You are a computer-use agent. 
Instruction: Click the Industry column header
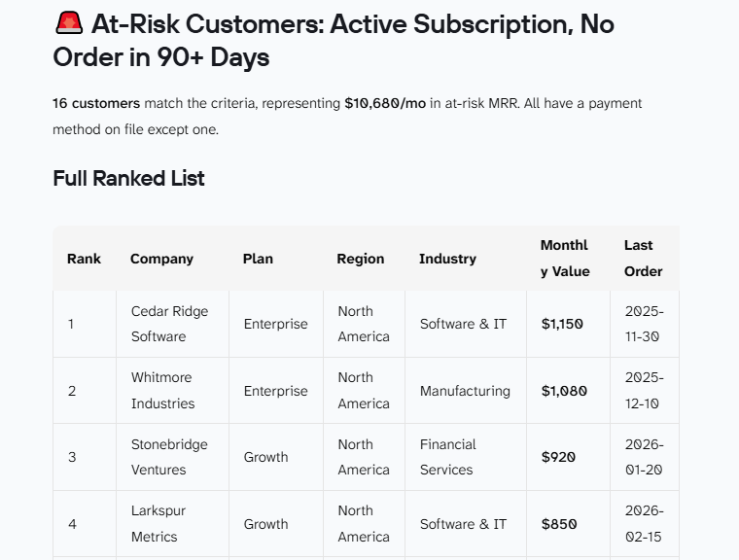click(447, 259)
